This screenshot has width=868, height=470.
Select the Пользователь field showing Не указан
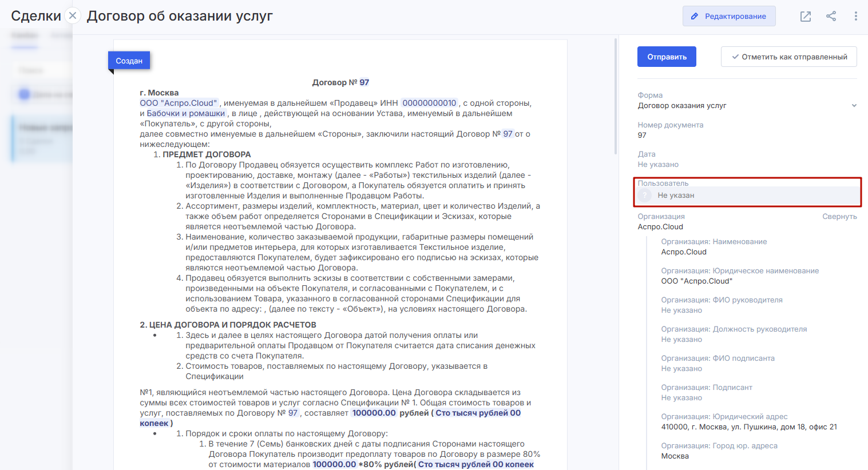747,196
